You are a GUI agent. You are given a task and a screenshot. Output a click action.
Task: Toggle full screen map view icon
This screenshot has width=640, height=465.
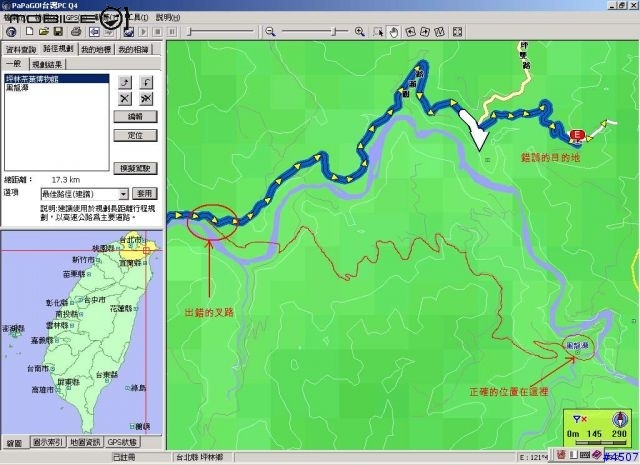(x=458, y=32)
